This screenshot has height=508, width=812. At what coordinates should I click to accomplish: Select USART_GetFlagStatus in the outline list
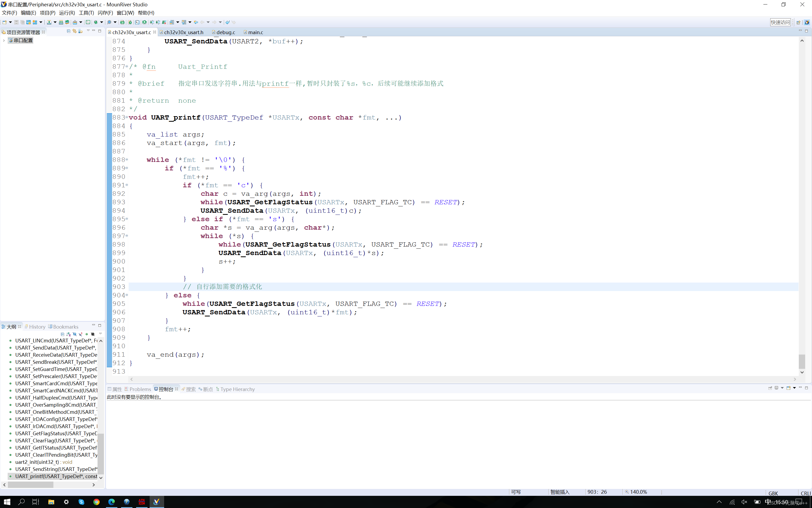point(56,433)
